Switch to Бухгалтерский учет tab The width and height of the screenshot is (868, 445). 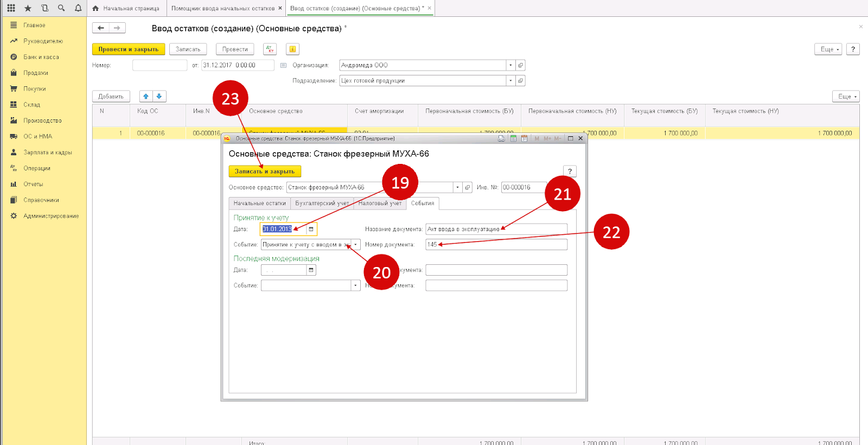click(x=322, y=203)
